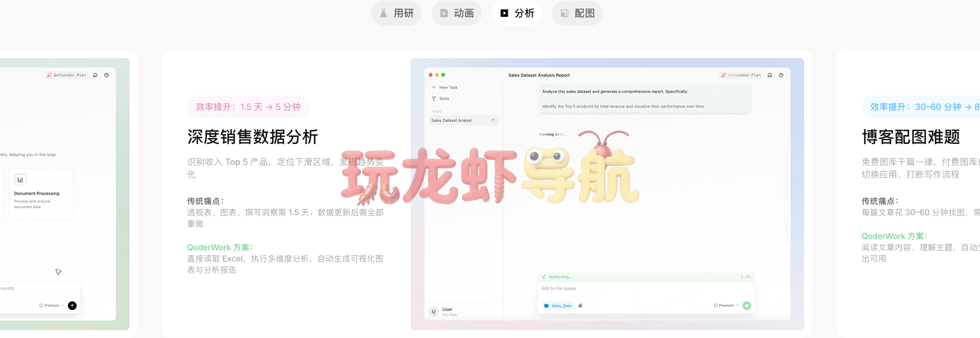980x338 pixels.
Task: Select the Sales Dataset Analysi task
Action: (x=463, y=120)
